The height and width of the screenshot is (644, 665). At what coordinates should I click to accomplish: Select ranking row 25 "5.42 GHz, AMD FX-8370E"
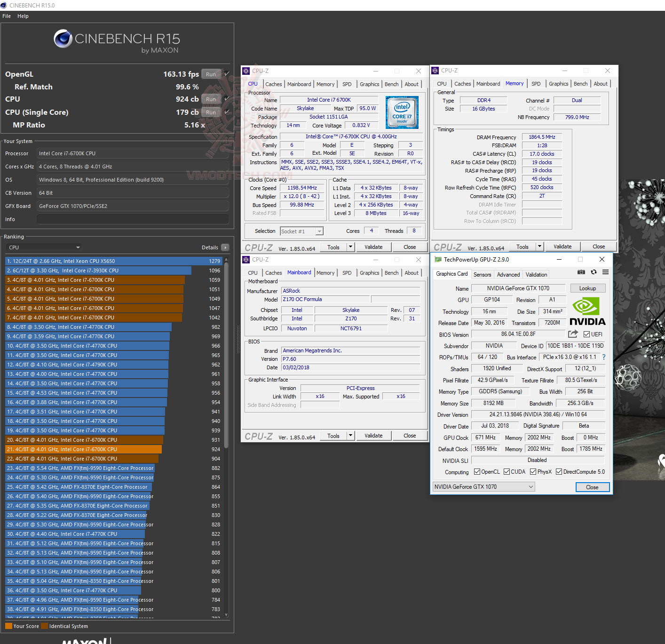pyautogui.click(x=113, y=487)
